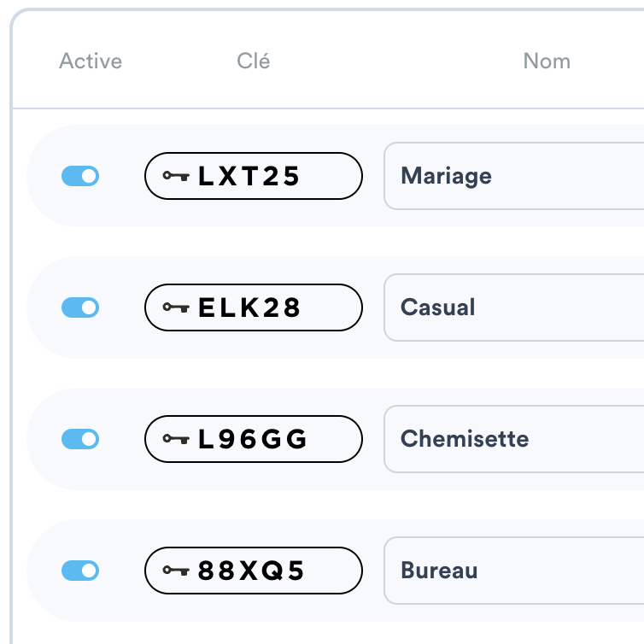Click the ELK28 key code badge
Viewport: 644px width, 644px height.
(x=254, y=307)
